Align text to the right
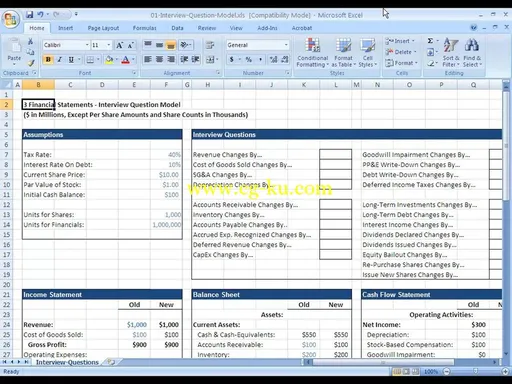512x384 pixels. 171,59
